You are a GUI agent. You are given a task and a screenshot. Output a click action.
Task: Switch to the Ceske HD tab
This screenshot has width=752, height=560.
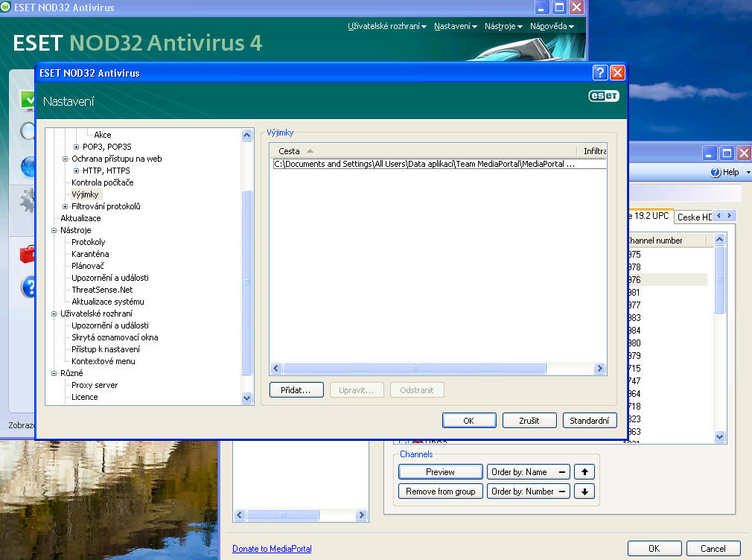tap(694, 217)
